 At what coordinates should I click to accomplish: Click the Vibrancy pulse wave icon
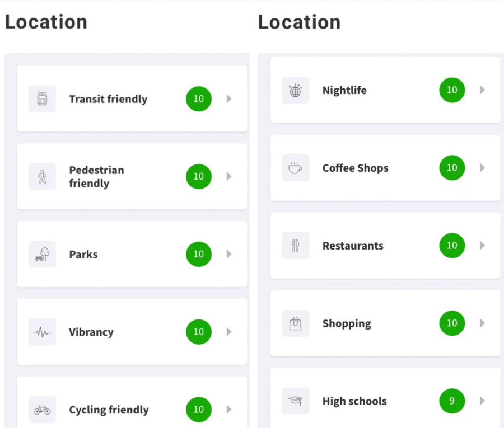(43, 332)
